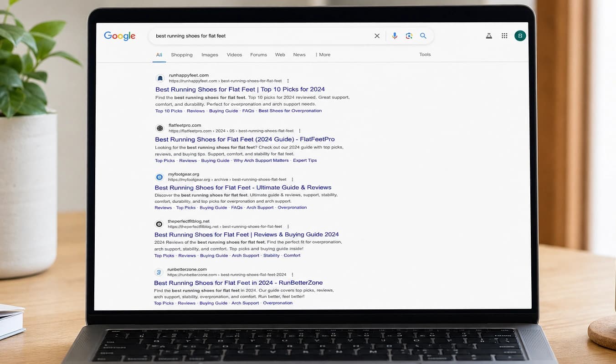The width and height of the screenshot is (616, 364).
Task: Click Reviews sitelink under myfootgear.org
Action: (x=163, y=208)
